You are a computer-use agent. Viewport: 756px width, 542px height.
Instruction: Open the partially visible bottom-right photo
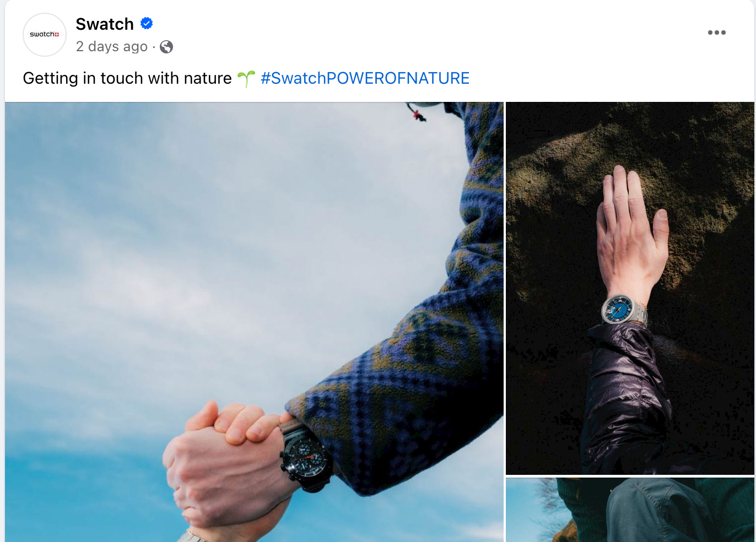pyautogui.click(x=630, y=510)
